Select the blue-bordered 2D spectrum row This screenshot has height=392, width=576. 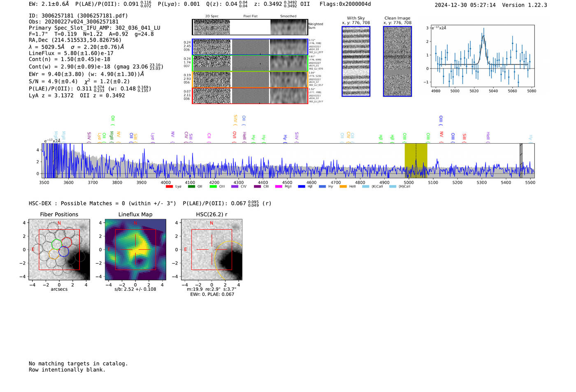point(250,47)
